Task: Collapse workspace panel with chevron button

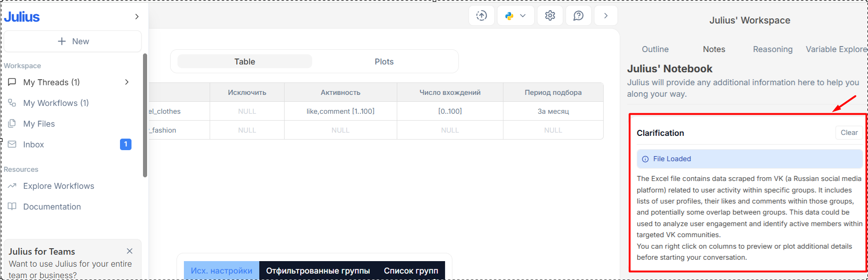Action: pos(606,16)
